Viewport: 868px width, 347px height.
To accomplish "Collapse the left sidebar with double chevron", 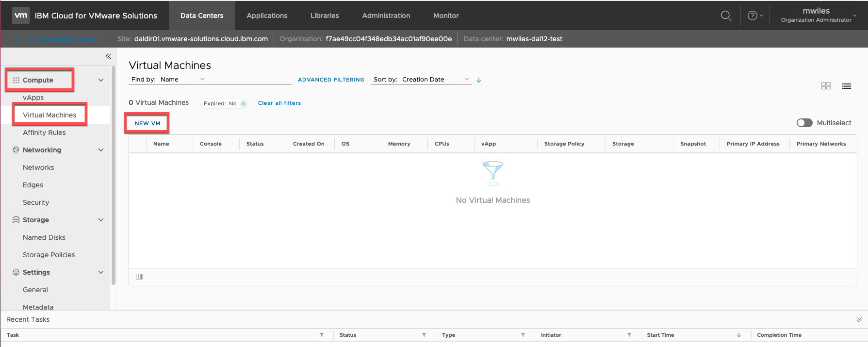I will [108, 56].
